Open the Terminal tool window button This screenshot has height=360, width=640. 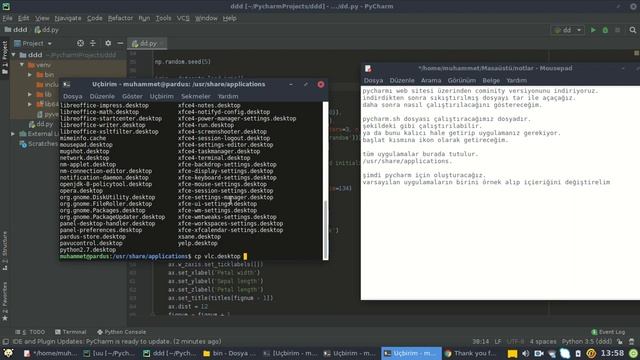[x=70, y=332]
